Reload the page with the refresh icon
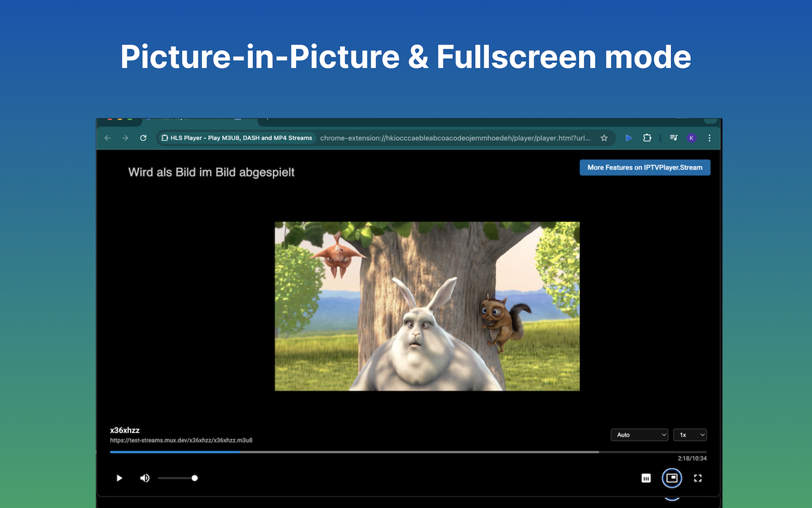The width and height of the screenshot is (812, 508). (143, 138)
